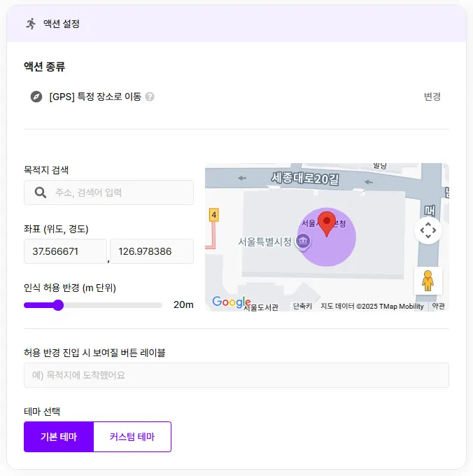Screen dimensions: 473x476
Task: Click the yellow exit 4 marker
Action: [x=214, y=214]
